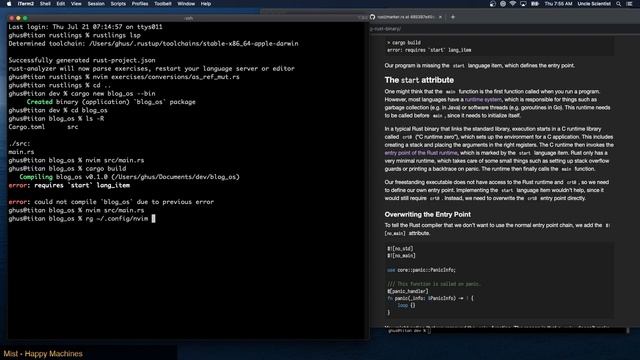
Task: Open Spotlight search magnifier
Action: pyautogui.click(x=619, y=4)
